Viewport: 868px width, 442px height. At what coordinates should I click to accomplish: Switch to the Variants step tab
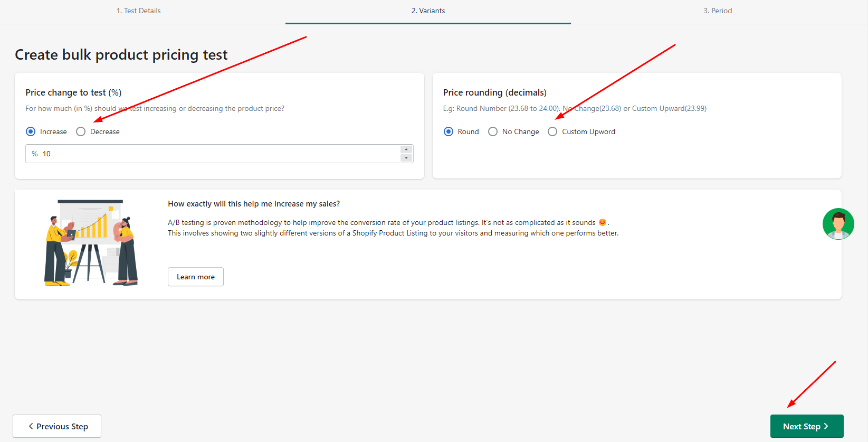point(428,11)
